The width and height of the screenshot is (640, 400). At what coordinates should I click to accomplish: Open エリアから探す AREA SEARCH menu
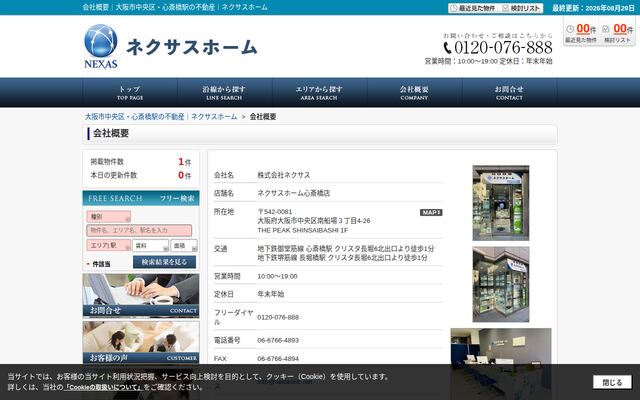(x=319, y=93)
